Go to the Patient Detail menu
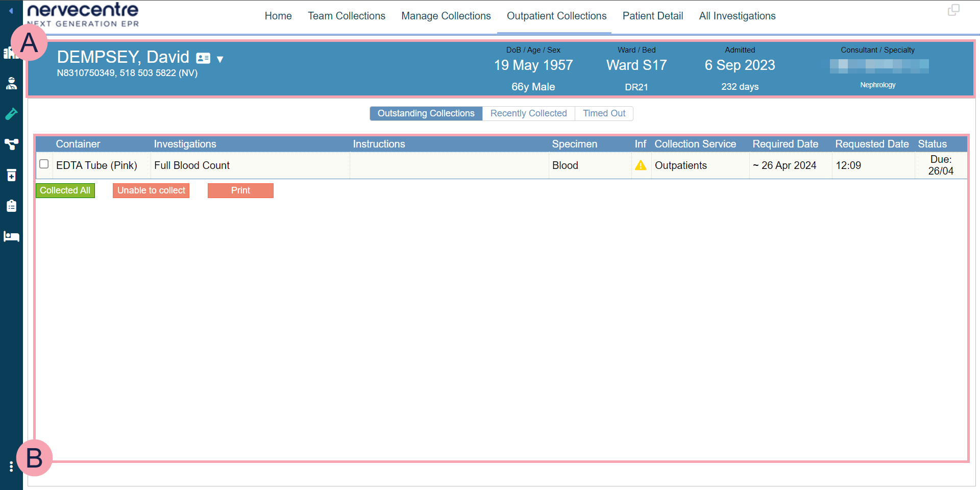This screenshot has height=490, width=980. [x=652, y=16]
